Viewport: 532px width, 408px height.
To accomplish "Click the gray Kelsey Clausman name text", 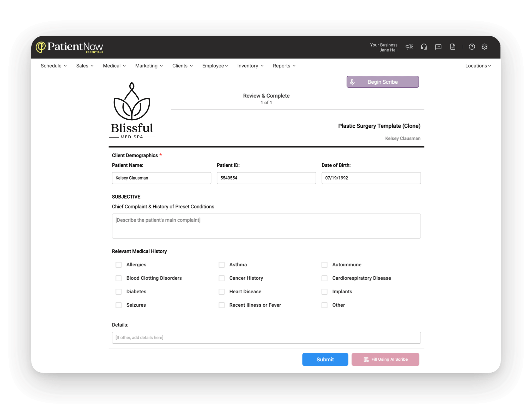I will tap(403, 139).
